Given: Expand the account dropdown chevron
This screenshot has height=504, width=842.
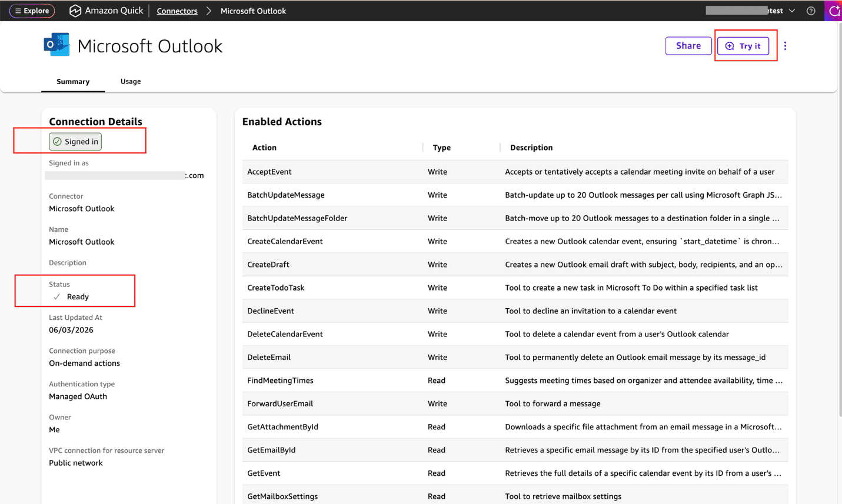Looking at the screenshot, I should [792, 11].
